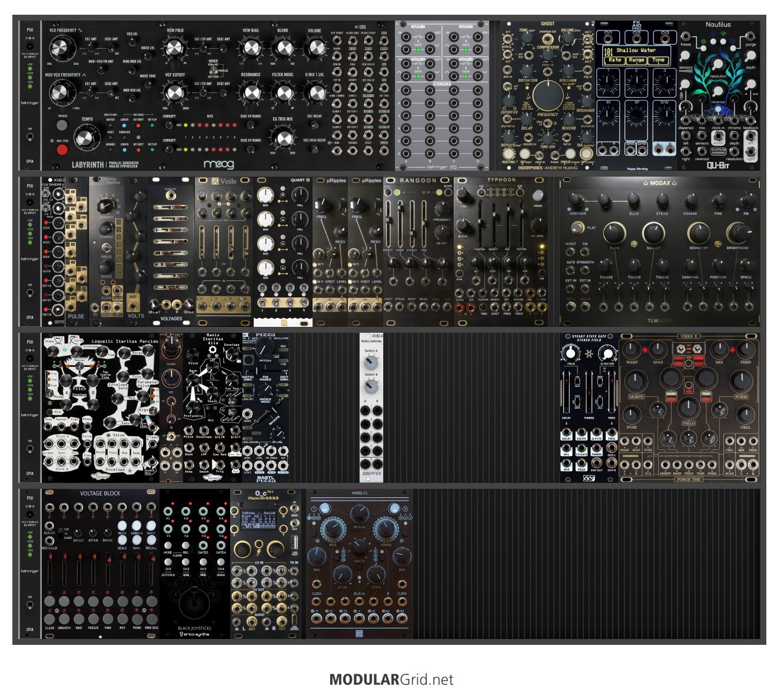Select the Rangoon module
The height and width of the screenshot is (692, 784).
click(418, 251)
